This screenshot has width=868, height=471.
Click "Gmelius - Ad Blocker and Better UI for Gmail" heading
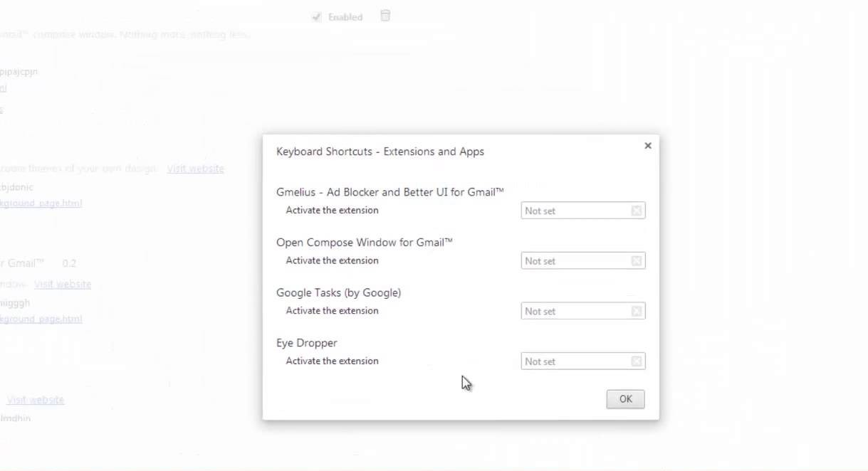pyautogui.click(x=390, y=192)
